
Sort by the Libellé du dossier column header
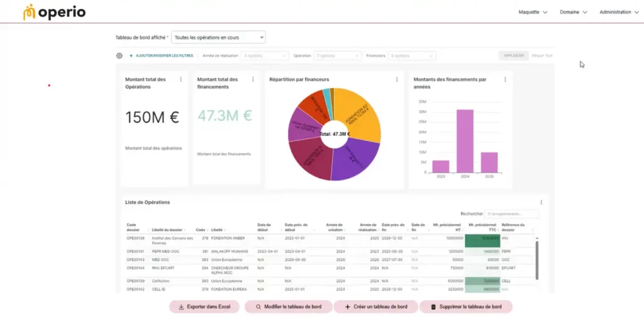(x=167, y=230)
